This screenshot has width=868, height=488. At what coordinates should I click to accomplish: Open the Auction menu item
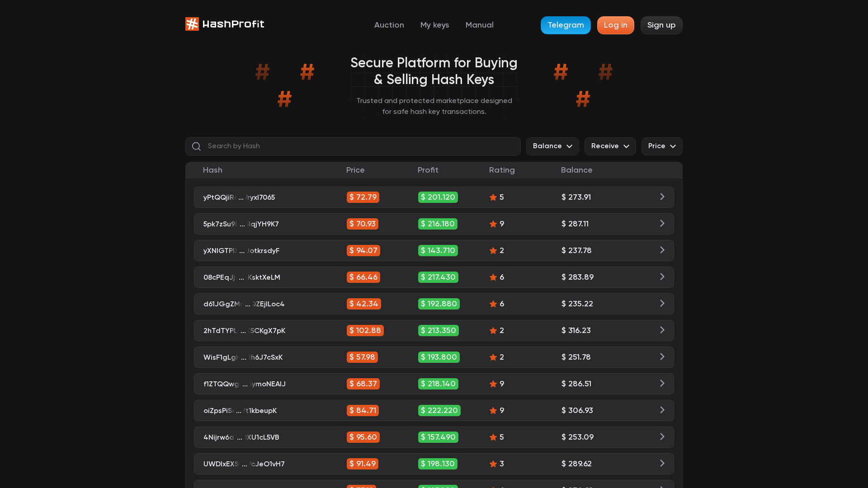389,25
